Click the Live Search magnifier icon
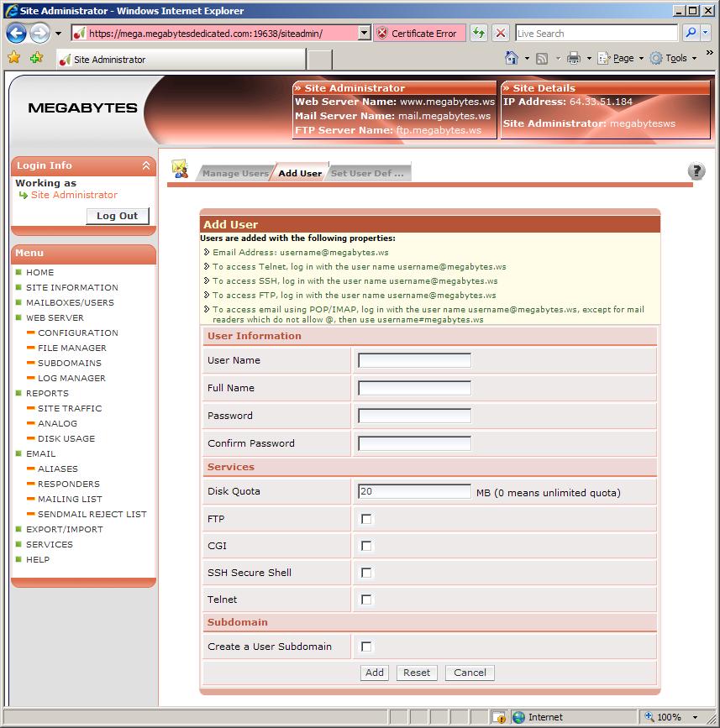720x728 pixels. click(691, 34)
